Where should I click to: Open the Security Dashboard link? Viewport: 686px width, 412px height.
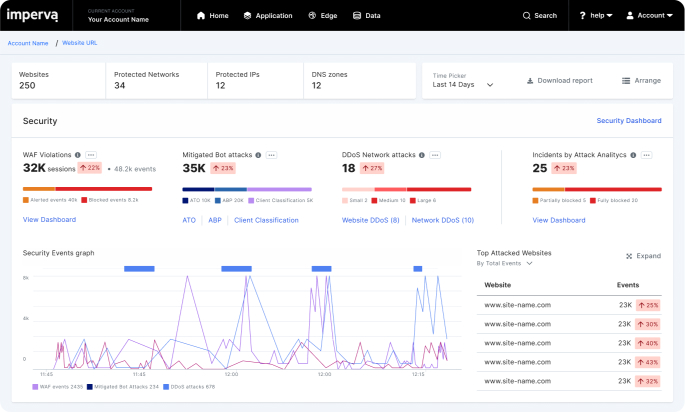628,120
